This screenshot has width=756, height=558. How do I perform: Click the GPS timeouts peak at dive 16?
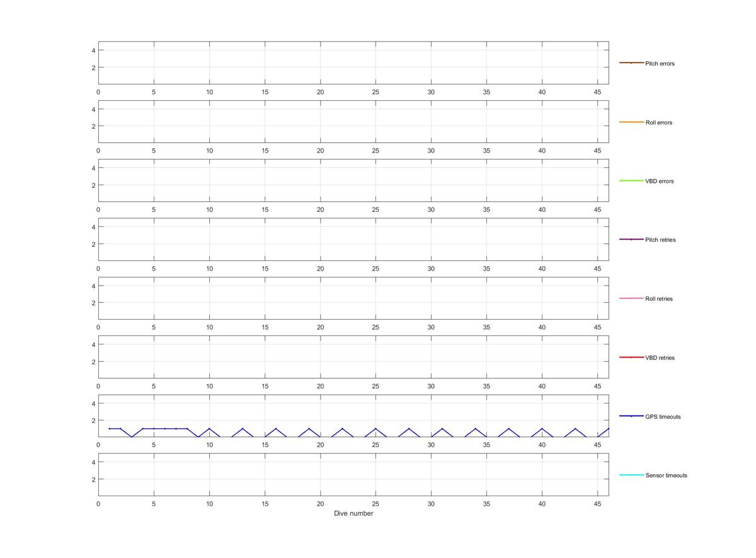click(276, 429)
